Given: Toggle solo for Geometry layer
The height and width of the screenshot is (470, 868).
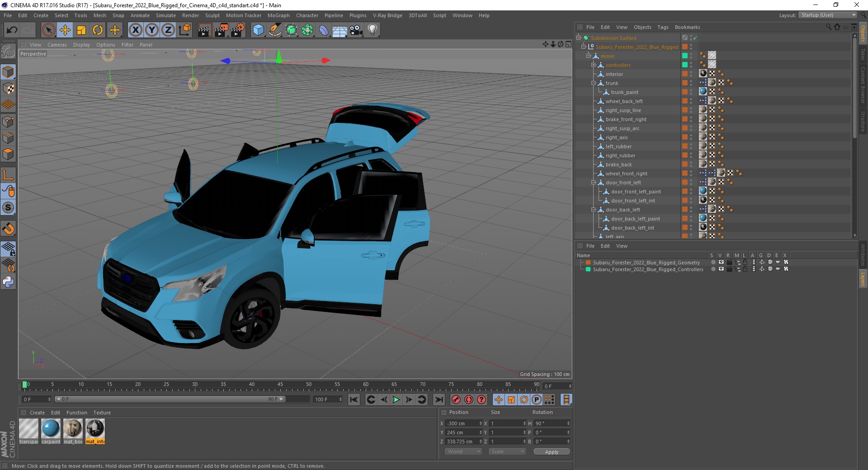Looking at the screenshot, I should pyautogui.click(x=713, y=262).
